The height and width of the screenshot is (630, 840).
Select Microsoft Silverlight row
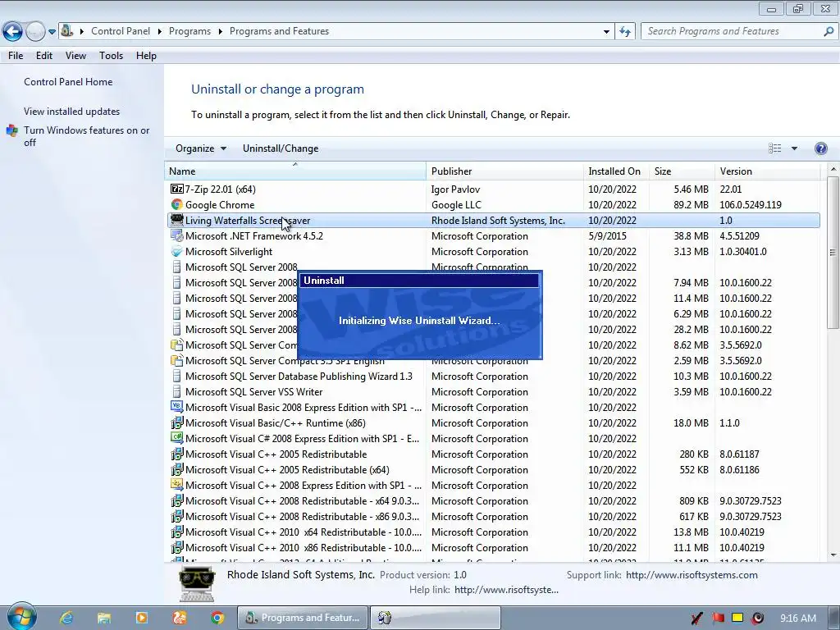[492, 251]
